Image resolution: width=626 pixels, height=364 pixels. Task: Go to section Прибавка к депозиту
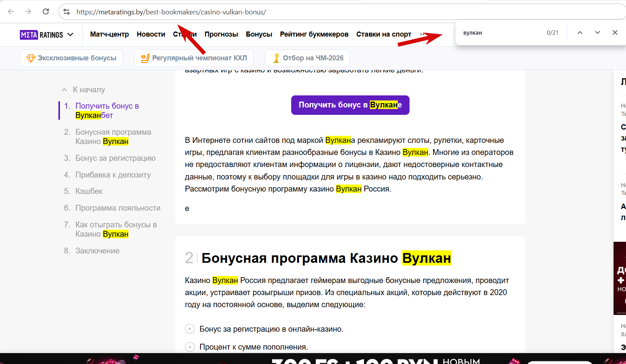113,175
